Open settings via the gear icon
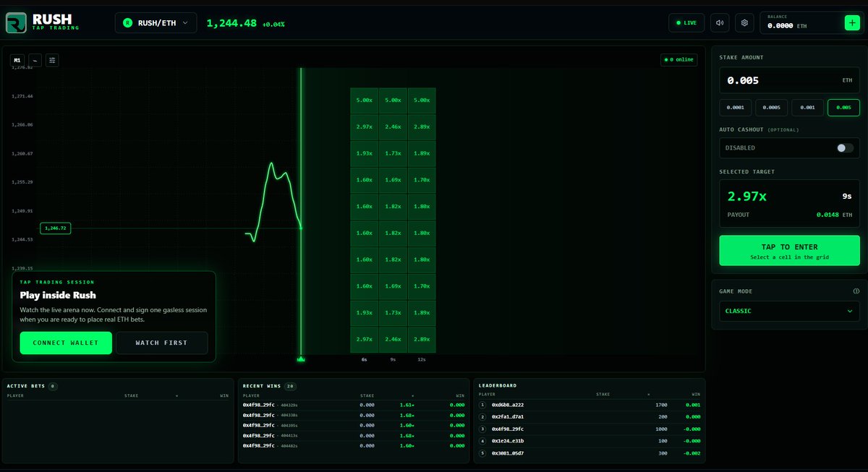Image resolution: width=868 pixels, height=472 pixels. (744, 22)
